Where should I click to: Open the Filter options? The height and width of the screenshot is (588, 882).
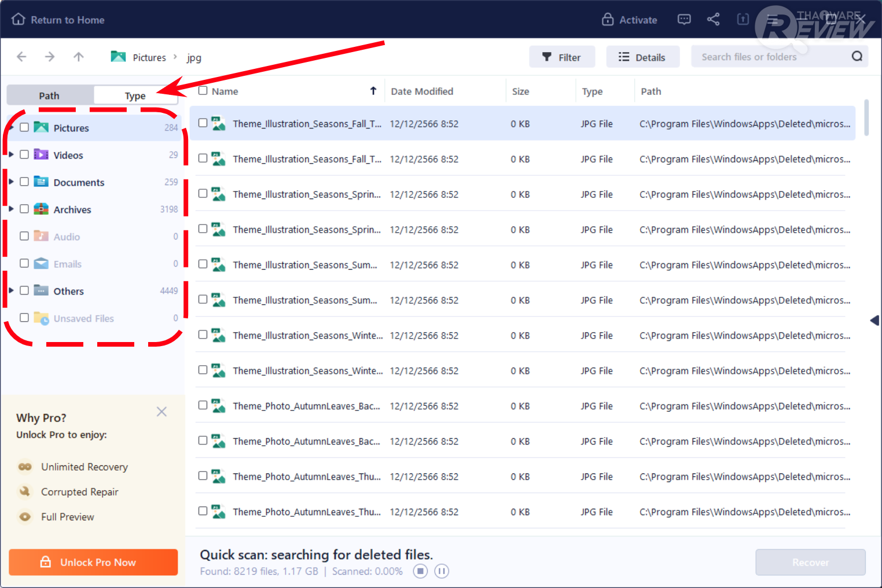[x=561, y=57]
